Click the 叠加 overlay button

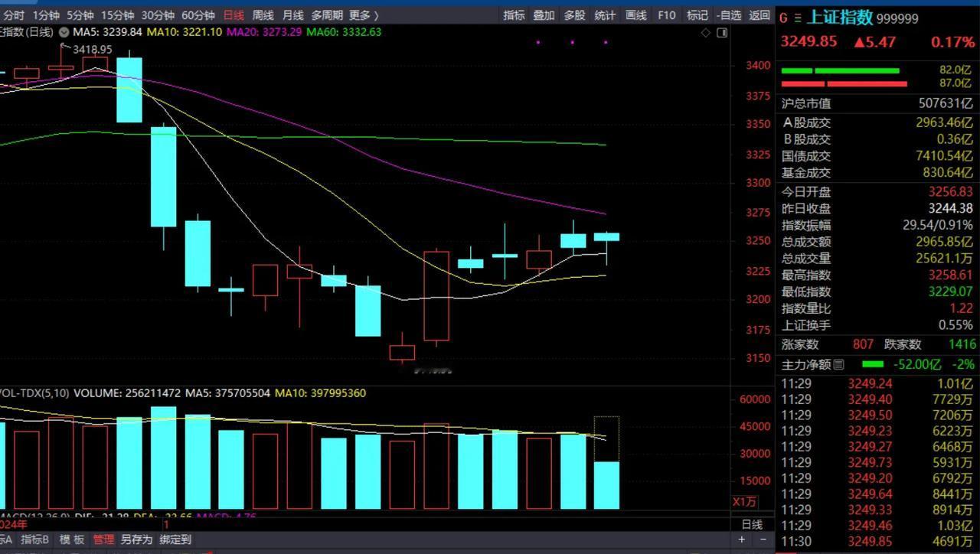(544, 15)
